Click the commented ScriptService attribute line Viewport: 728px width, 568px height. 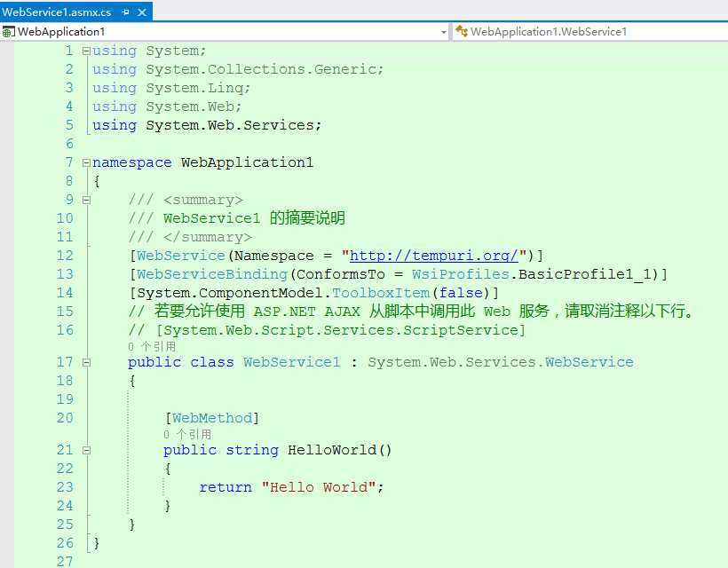(x=327, y=330)
